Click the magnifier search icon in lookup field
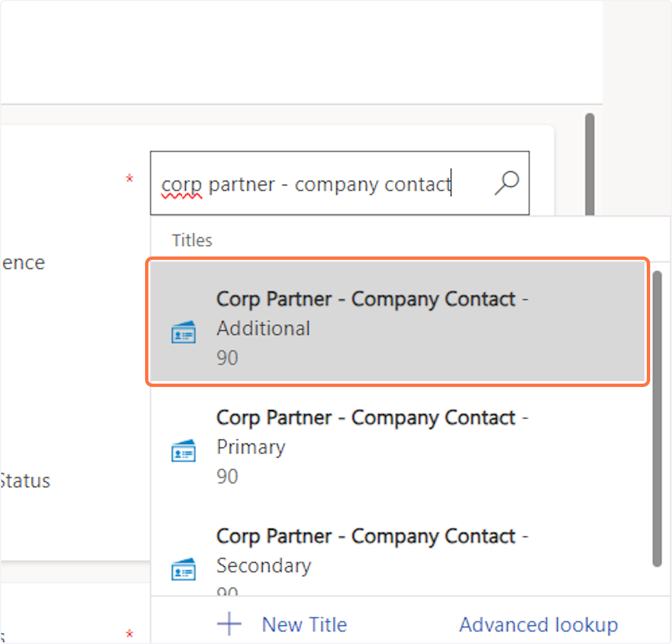The image size is (672, 644). coord(507,183)
